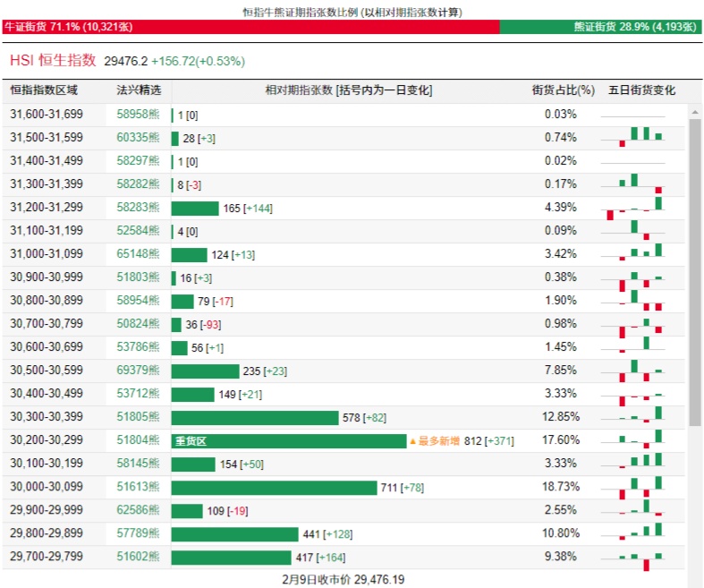Click the index value 29476.2

126,61
